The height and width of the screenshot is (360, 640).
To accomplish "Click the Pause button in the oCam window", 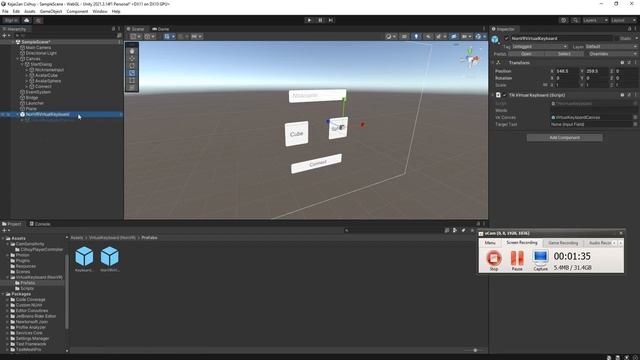I will 517,260.
